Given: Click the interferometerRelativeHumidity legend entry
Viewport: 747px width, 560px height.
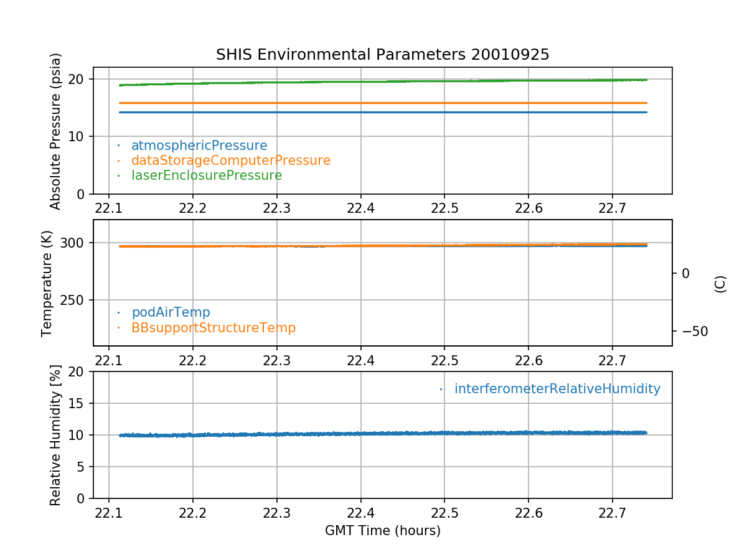Looking at the screenshot, I should pyautogui.click(x=557, y=389).
